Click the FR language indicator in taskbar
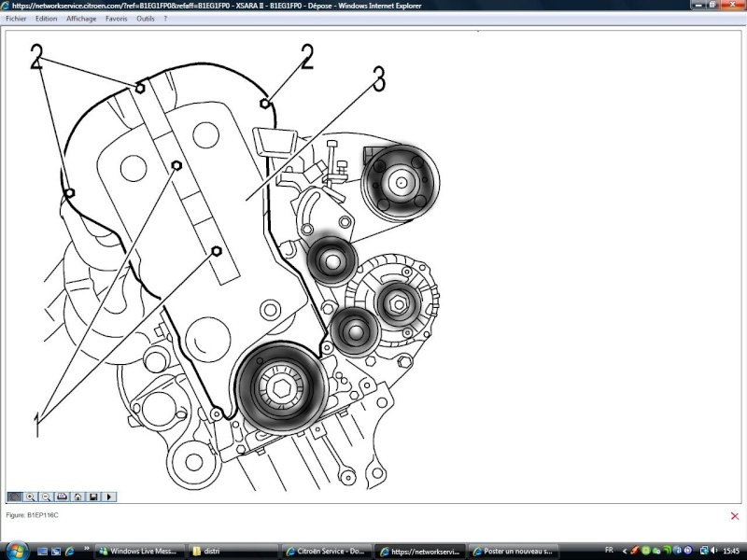747x560 pixels. (610, 551)
